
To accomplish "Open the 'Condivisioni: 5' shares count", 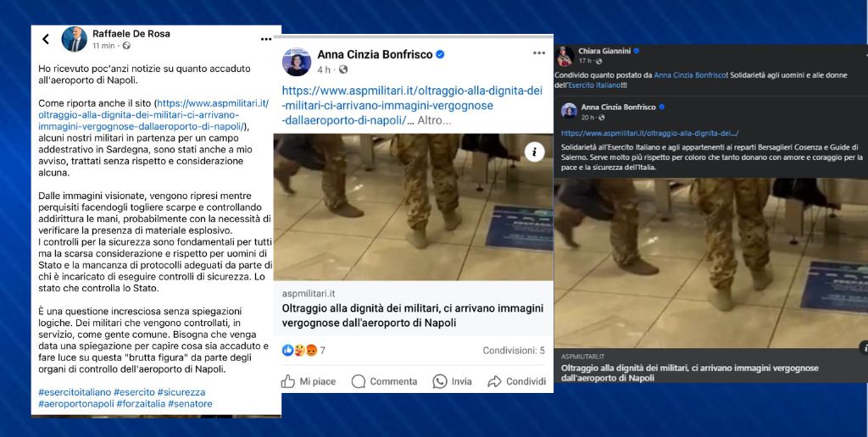I will point(514,350).
